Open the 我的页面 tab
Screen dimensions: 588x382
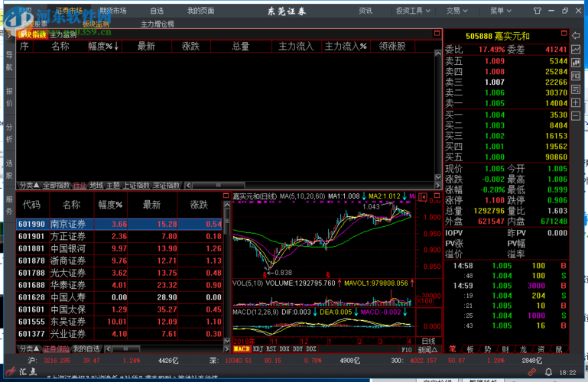click(200, 11)
